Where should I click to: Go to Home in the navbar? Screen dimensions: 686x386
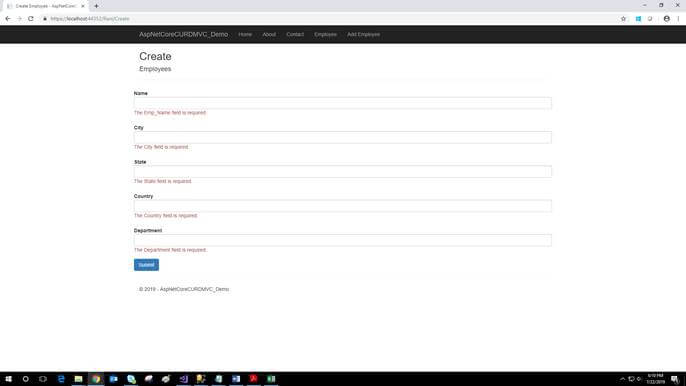pyautogui.click(x=245, y=34)
